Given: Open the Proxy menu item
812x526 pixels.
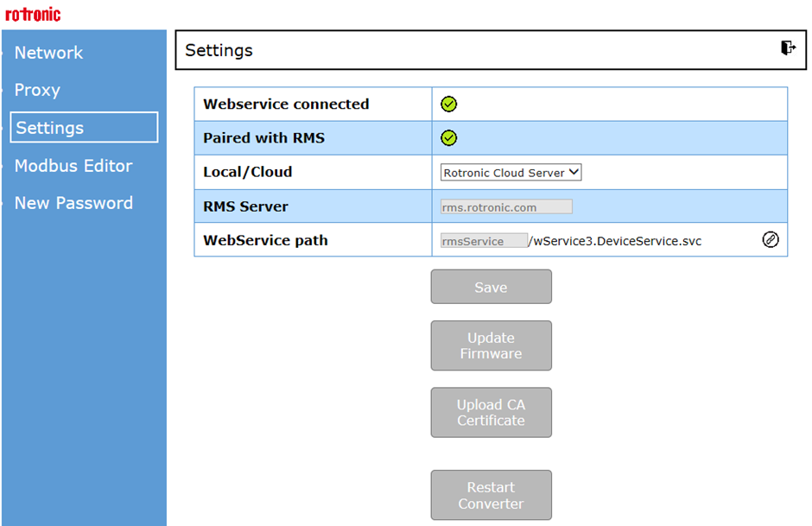Looking at the screenshot, I should click(x=37, y=90).
